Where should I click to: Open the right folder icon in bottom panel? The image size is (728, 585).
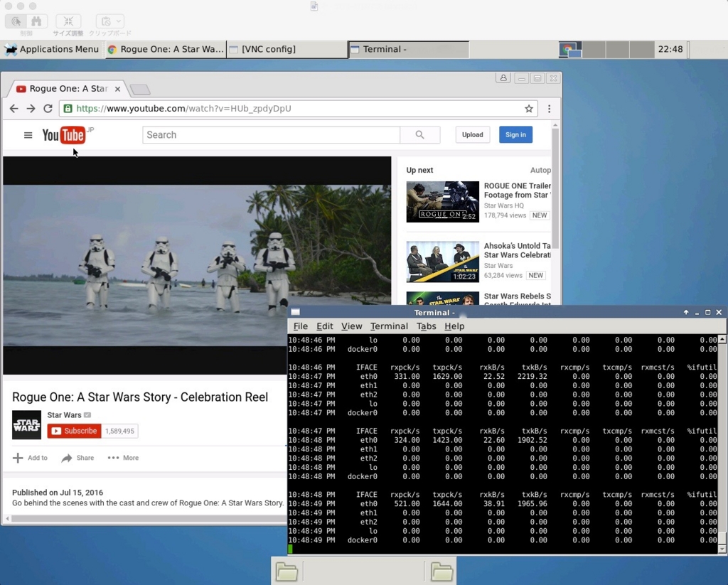point(441,571)
